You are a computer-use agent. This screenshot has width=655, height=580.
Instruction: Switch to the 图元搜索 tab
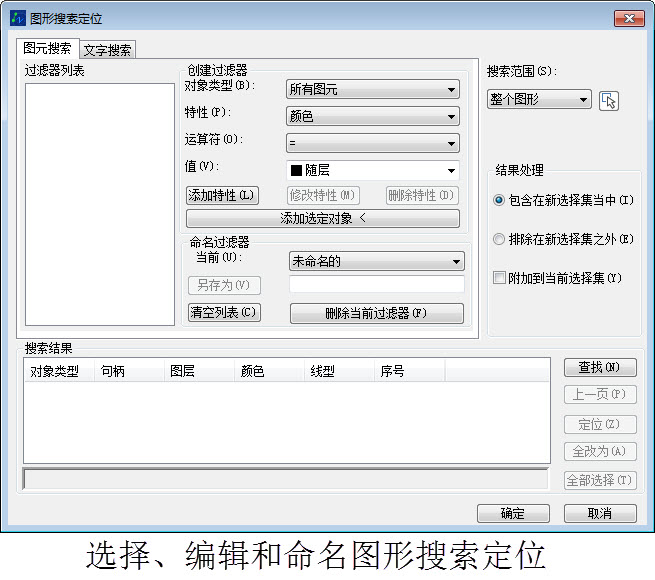click(x=47, y=48)
